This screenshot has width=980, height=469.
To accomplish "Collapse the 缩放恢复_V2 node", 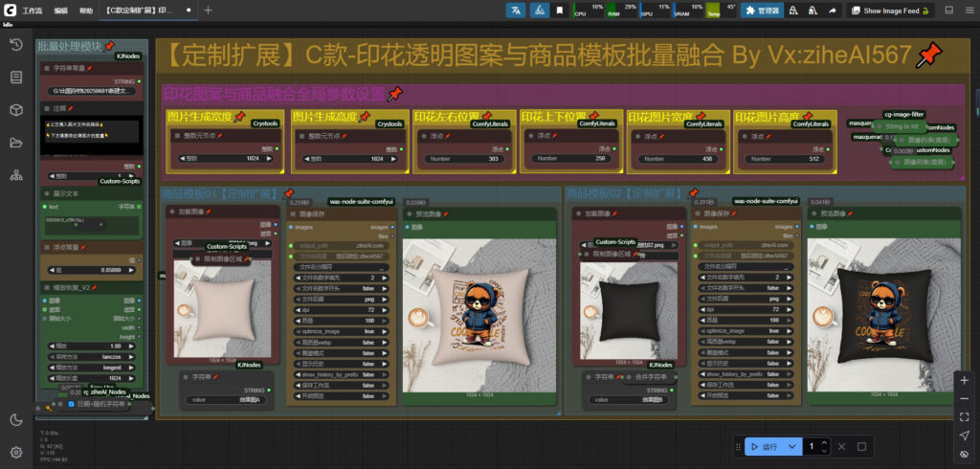I will click(47, 288).
